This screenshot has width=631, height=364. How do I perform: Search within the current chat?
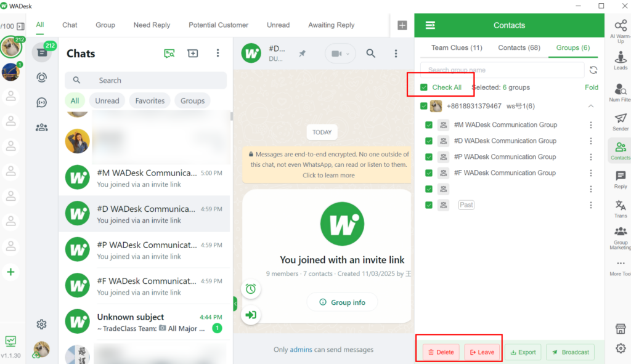[370, 54]
